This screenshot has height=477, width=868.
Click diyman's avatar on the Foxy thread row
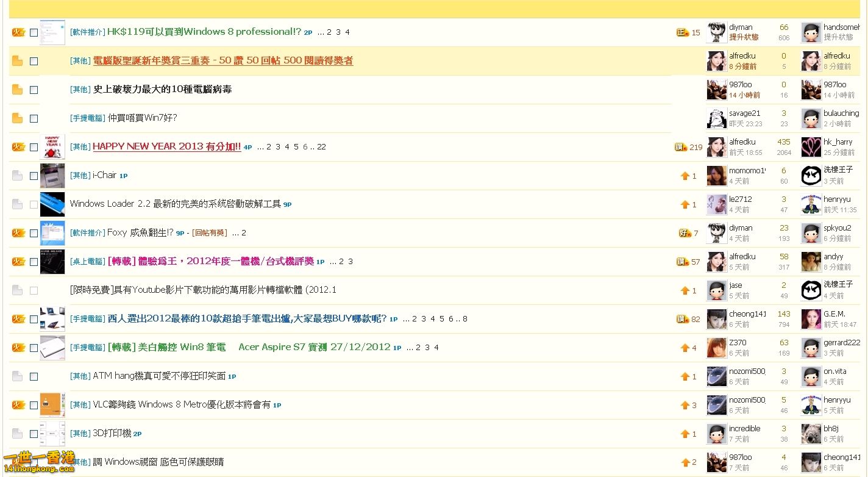tap(716, 233)
